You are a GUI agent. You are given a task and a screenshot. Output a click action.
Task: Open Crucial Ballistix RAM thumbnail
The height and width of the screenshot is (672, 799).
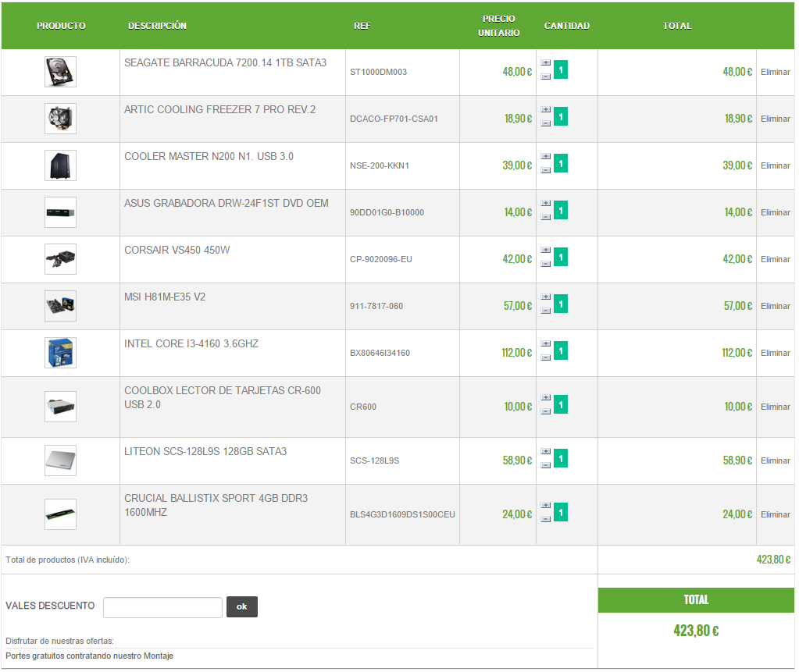[x=61, y=514]
